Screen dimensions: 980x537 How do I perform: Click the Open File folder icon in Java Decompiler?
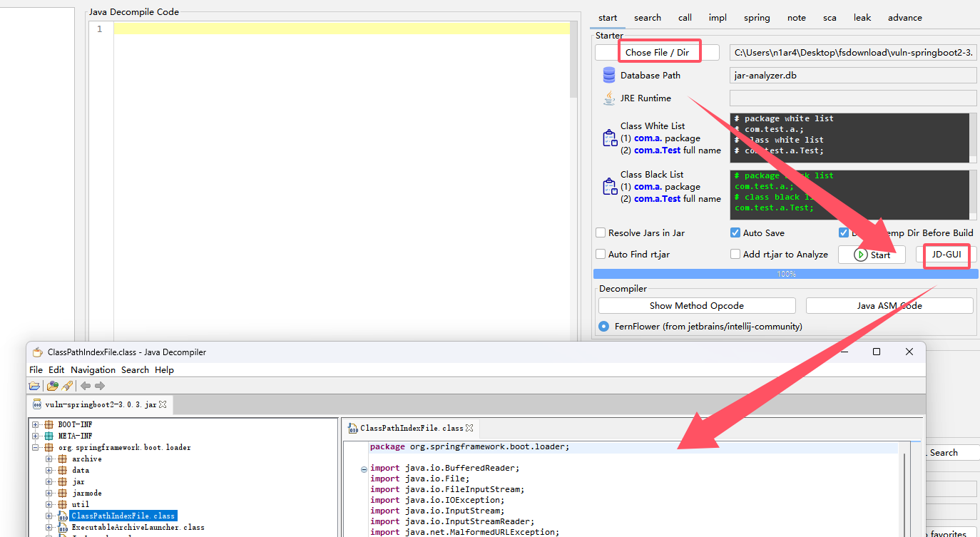coord(34,387)
